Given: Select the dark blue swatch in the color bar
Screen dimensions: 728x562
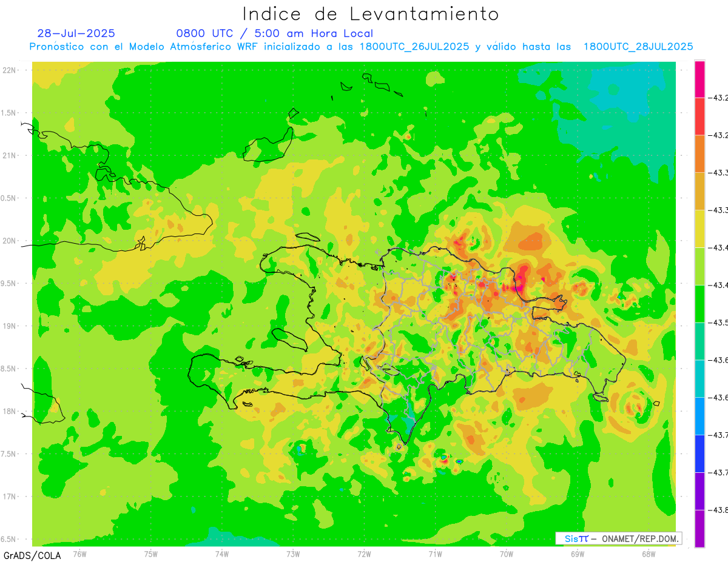Looking at the screenshot, I should pyautogui.click(x=699, y=453).
